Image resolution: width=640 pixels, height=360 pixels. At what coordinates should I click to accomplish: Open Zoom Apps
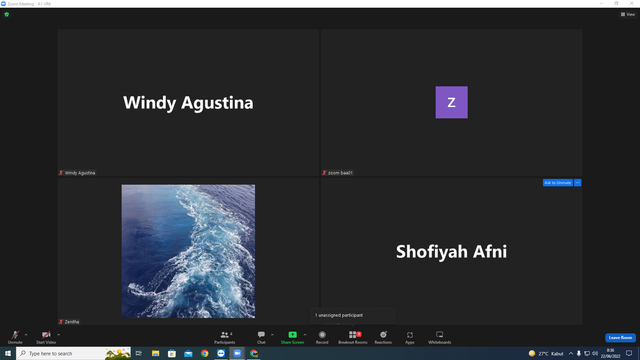coord(410,337)
